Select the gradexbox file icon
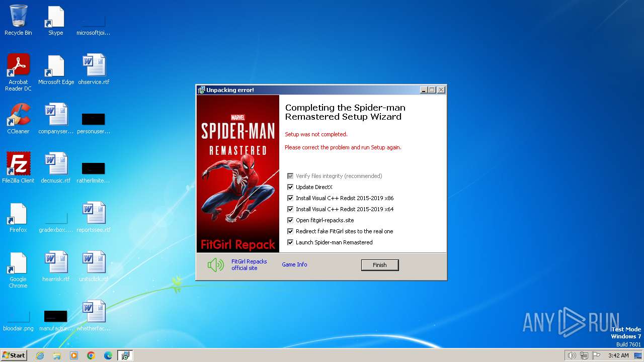This screenshot has width=644, height=362. pyautogui.click(x=56, y=221)
